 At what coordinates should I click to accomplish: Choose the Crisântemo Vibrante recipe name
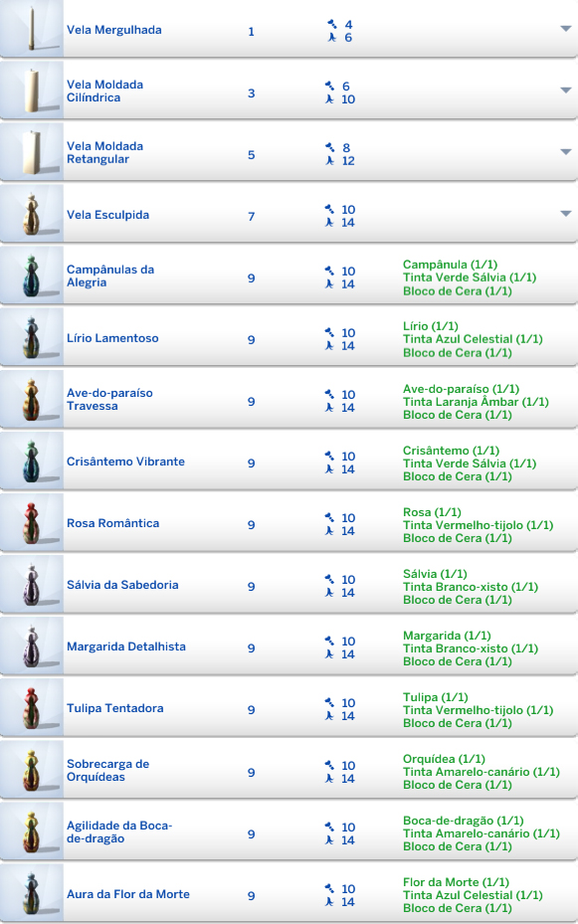[125, 462]
